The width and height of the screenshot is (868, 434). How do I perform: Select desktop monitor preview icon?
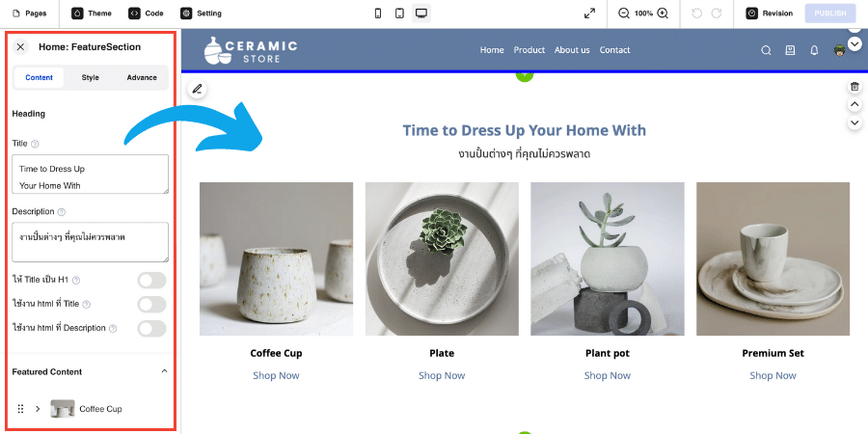421,14
